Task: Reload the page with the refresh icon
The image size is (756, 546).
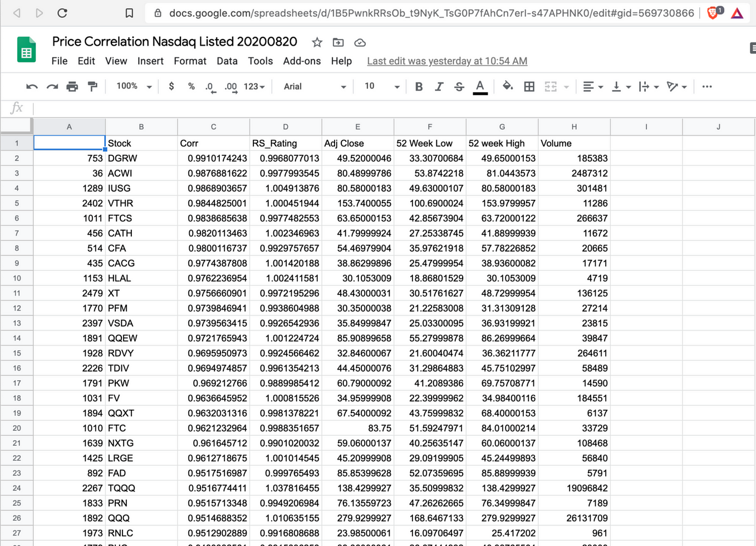Action: (x=62, y=13)
